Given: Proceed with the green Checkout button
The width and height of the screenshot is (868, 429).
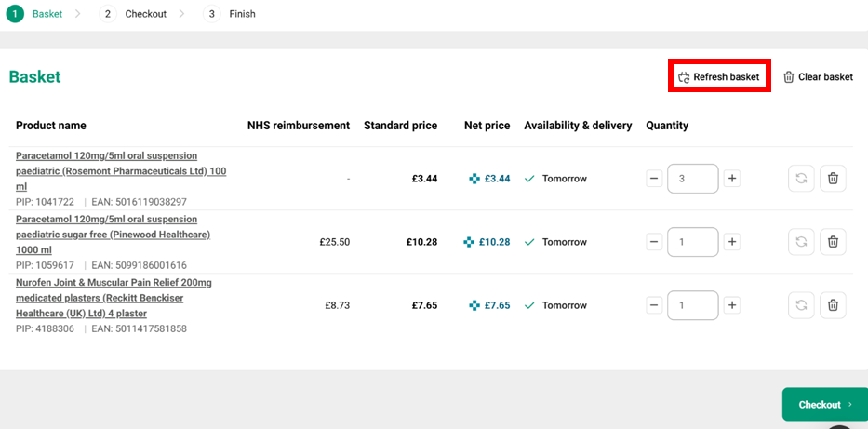Looking at the screenshot, I should coord(824,405).
